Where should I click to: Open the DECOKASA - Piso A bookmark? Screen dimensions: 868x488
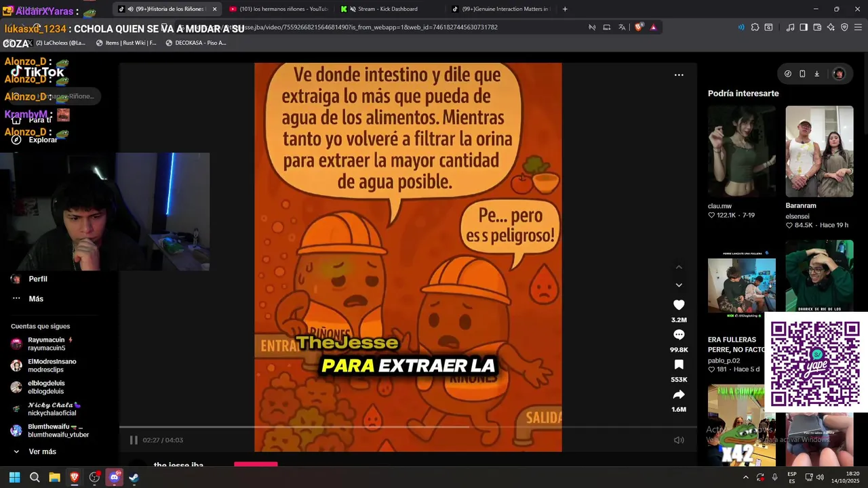[x=195, y=43]
